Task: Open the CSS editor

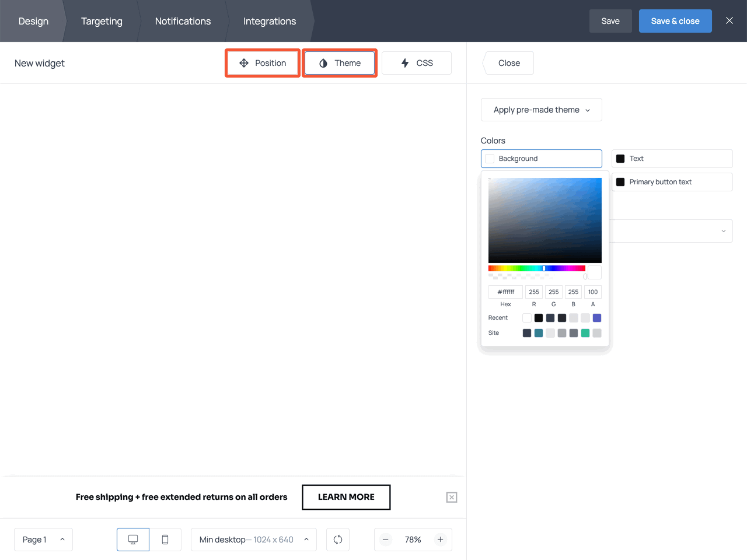Action: 416,62
